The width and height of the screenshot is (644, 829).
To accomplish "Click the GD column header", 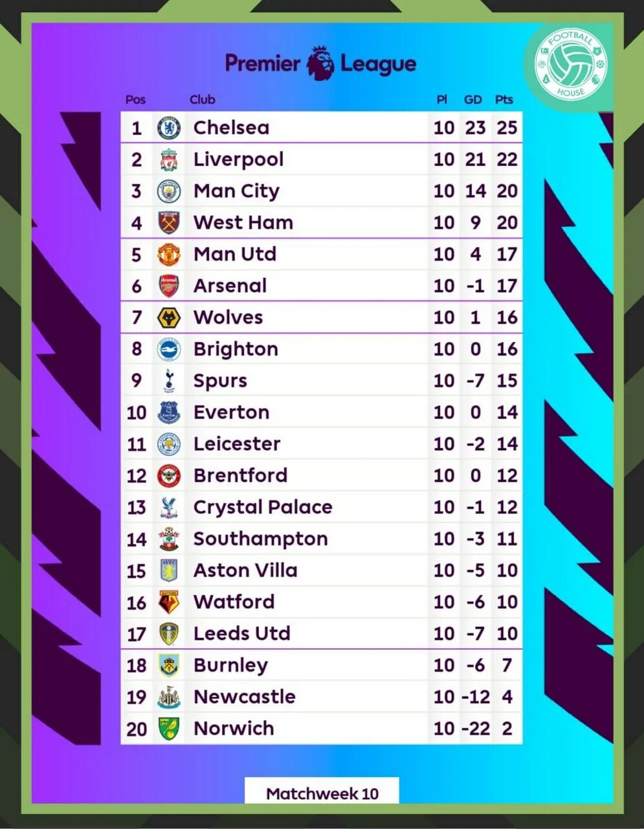I will [473, 100].
